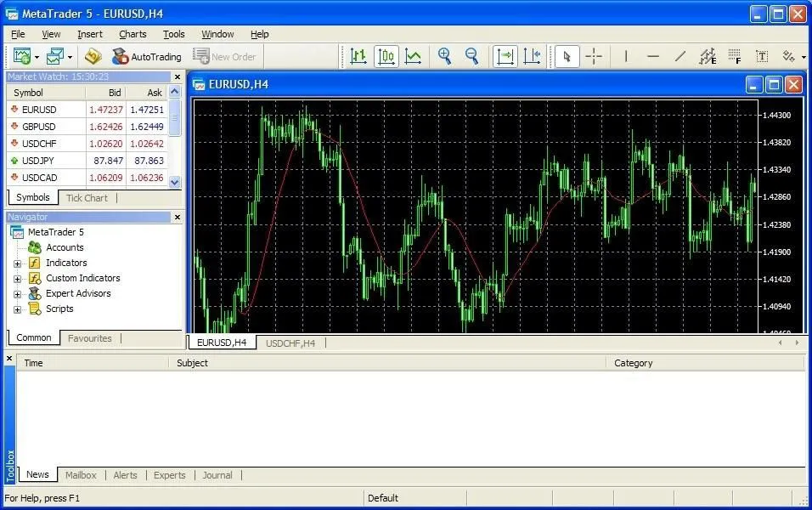Click Market Watch scrollbar down arrow

pos(175,181)
